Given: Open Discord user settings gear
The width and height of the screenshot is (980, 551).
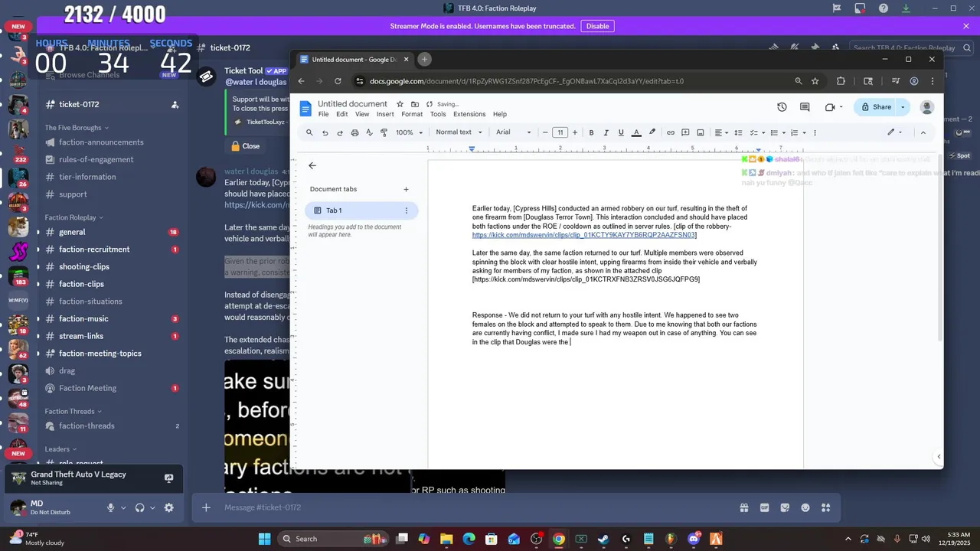Looking at the screenshot, I should coord(168,507).
